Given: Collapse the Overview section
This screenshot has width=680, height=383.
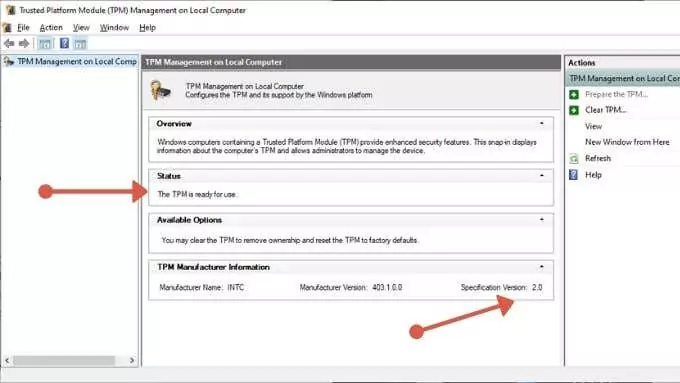Looking at the screenshot, I should (542, 124).
